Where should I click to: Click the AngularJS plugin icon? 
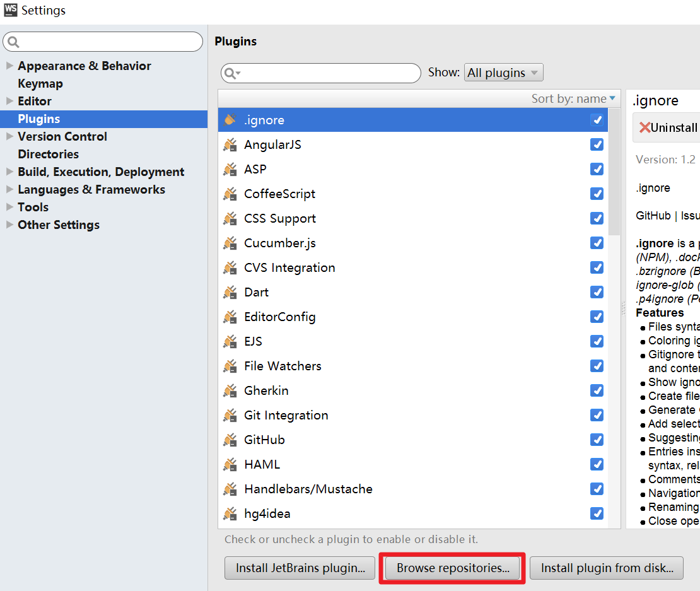click(x=230, y=144)
